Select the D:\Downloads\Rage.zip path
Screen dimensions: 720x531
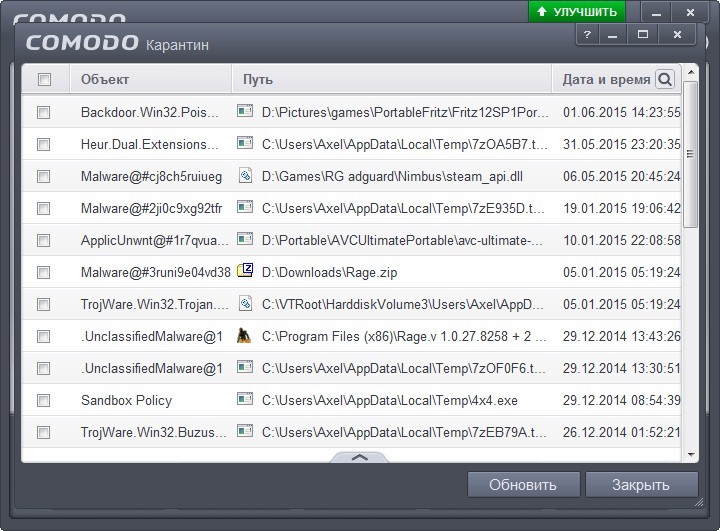click(x=329, y=272)
